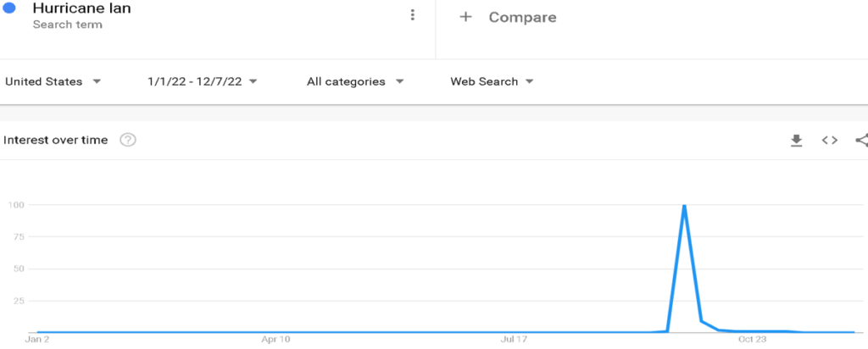Open the Web Search type dropdown
The image size is (868, 349).
pyautogui.click(x=492, y=81)
